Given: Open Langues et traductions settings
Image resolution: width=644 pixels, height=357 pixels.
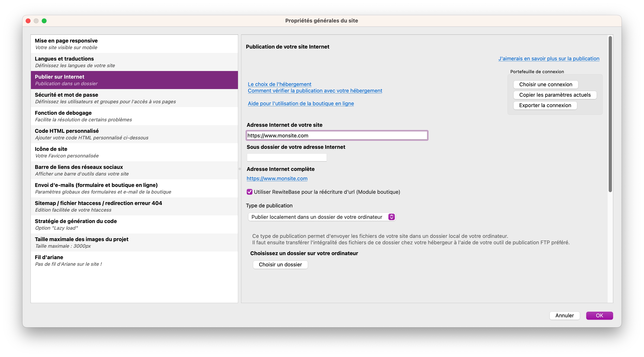Looking at the screenshot, I should [134, 62].
